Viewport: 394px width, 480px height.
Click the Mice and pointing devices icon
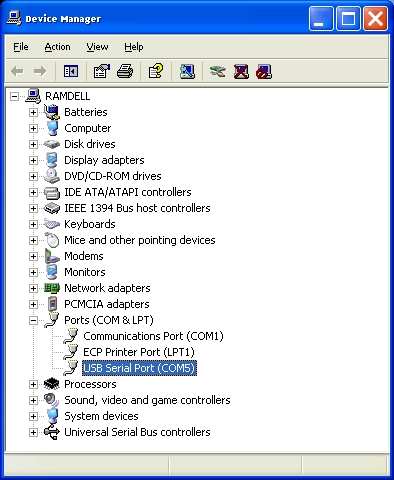coord(52,240)
